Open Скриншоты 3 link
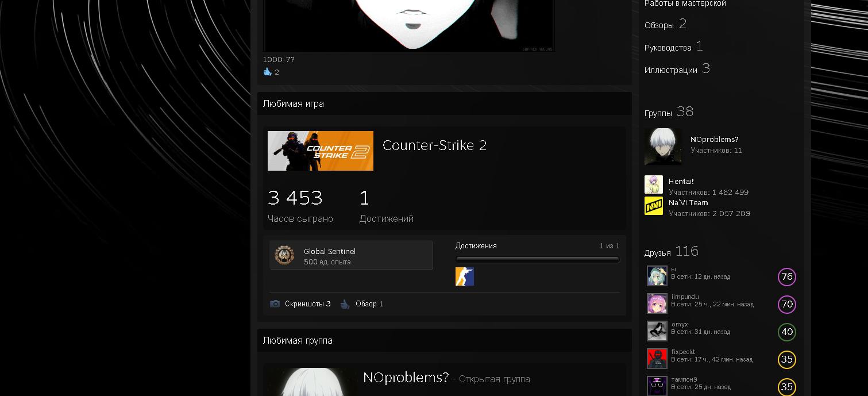Screen dimensions: 868x396 coord(308,303)
